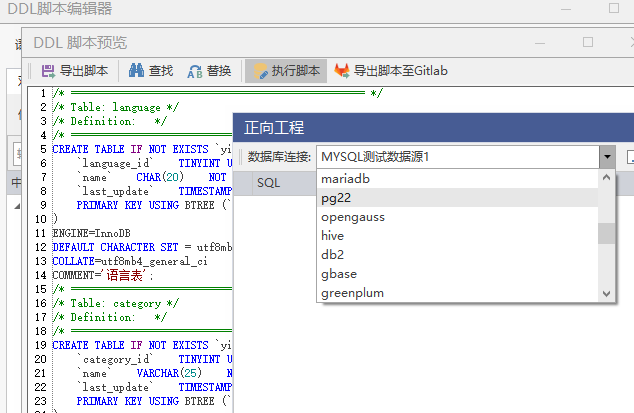This screenshot has height=413, width=634.
Task: Maximize the DDL 脚本预览 window
Action: coord(588,42)
